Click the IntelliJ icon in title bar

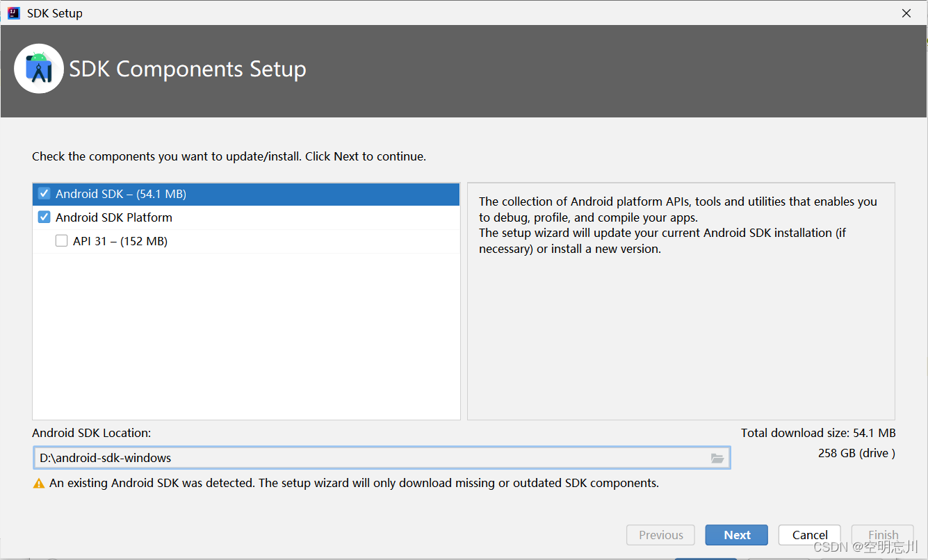13,13
